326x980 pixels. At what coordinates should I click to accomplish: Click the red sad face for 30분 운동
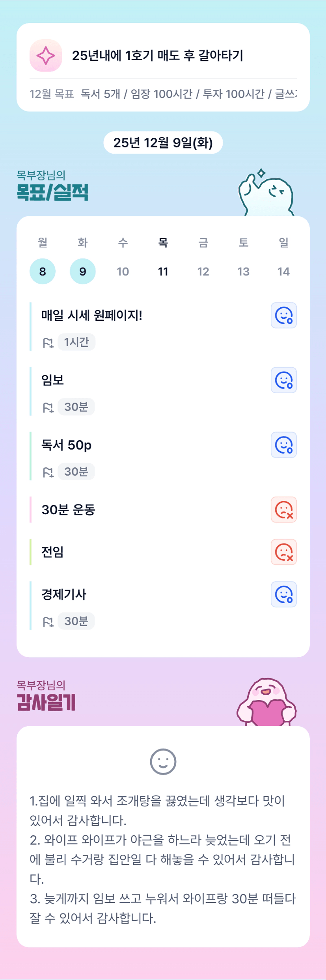283,510
